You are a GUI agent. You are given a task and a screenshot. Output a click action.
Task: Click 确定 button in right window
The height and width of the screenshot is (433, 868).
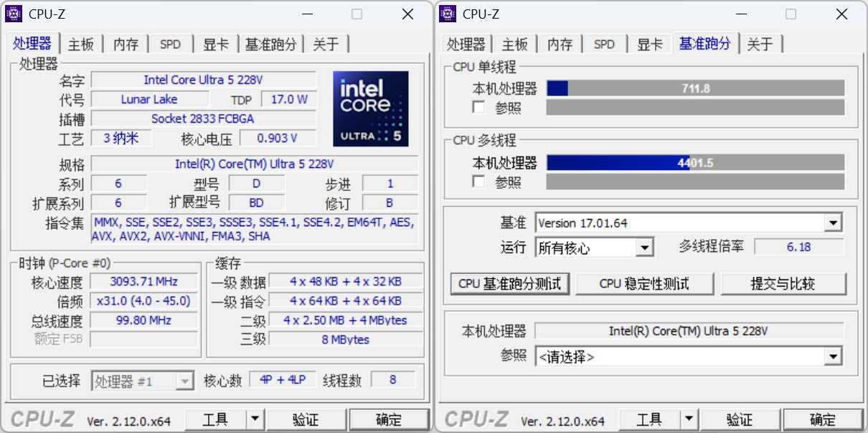(823, 419)
